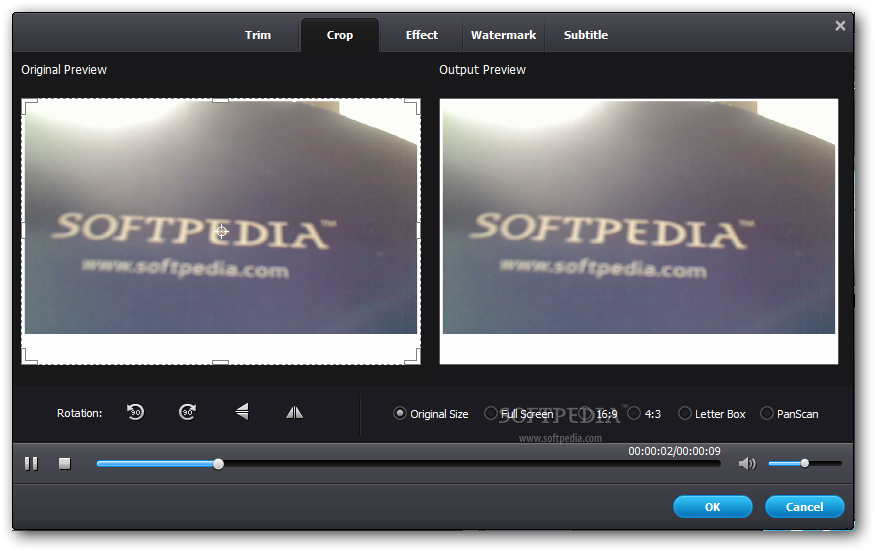Open the Watermark tab

pos(503,35)
